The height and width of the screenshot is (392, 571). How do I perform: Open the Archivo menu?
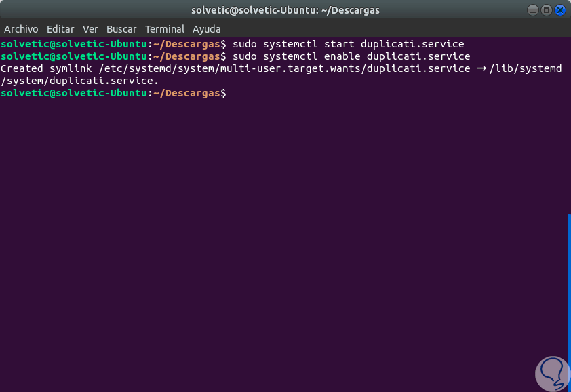(21, 29)
